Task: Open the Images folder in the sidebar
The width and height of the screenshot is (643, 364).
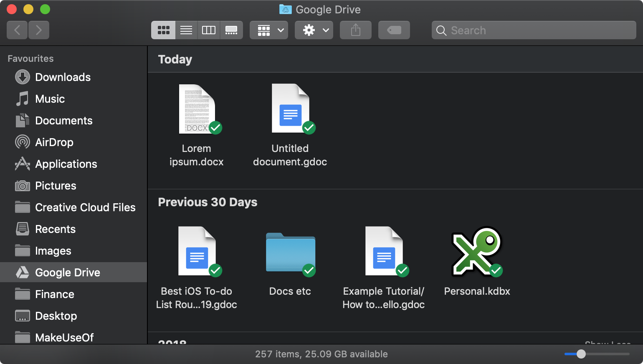Action: click(73, 251)
